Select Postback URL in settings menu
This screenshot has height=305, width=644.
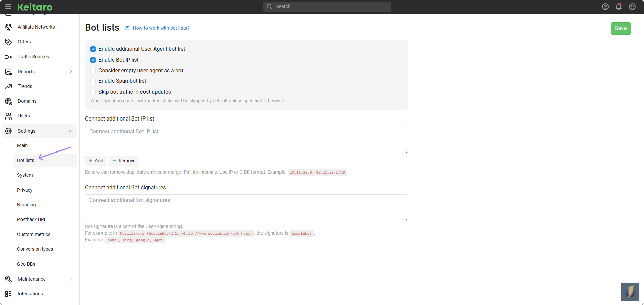coord(32,219)
